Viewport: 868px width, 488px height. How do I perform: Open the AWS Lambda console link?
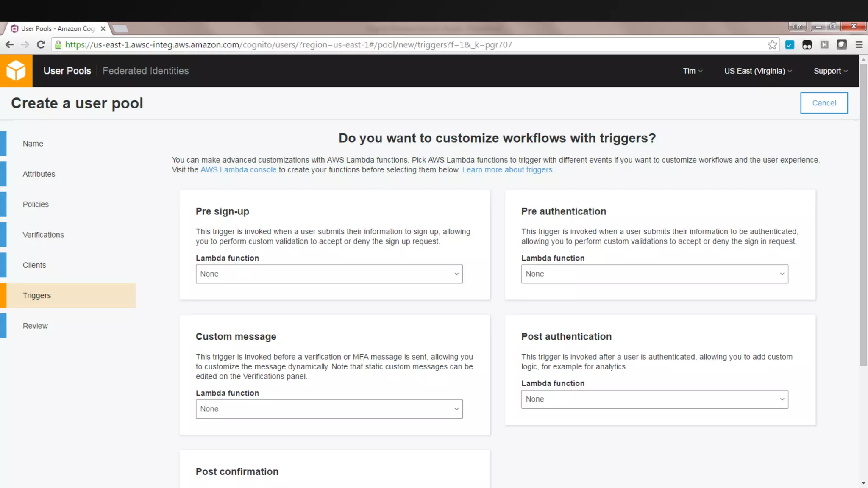pyautogui.click(x=238, y=170)
